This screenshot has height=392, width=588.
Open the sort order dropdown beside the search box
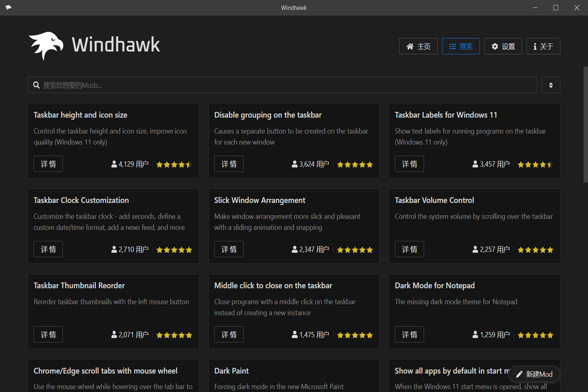pos(550,85)
